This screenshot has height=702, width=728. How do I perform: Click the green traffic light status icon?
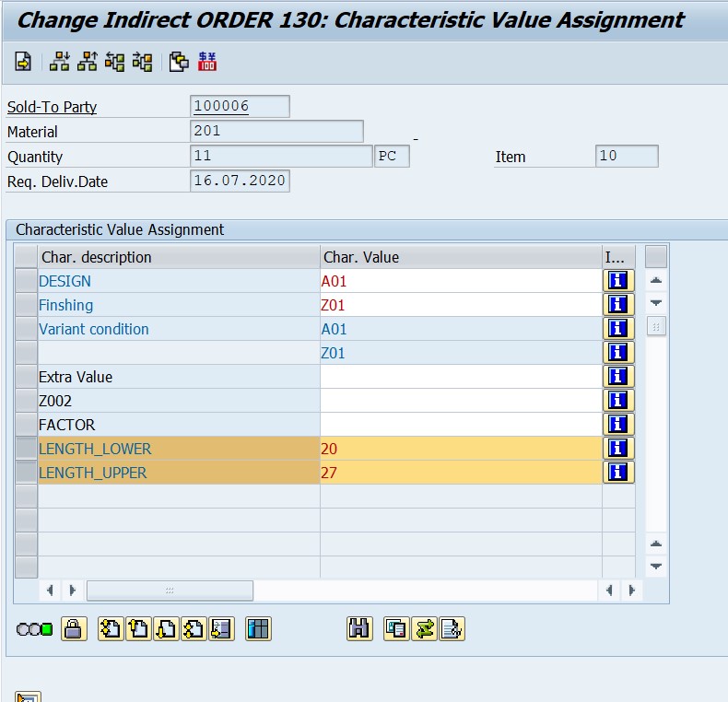46,629
